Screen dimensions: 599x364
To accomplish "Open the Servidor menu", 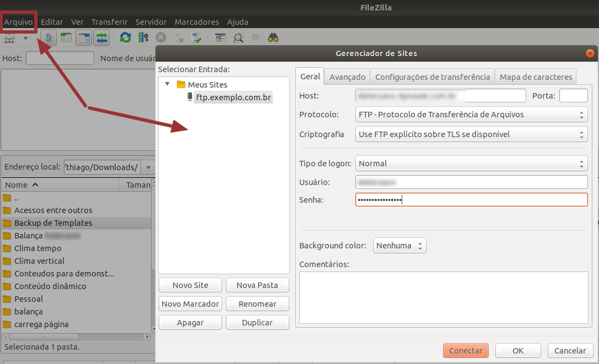I will (x=151, y=22).
